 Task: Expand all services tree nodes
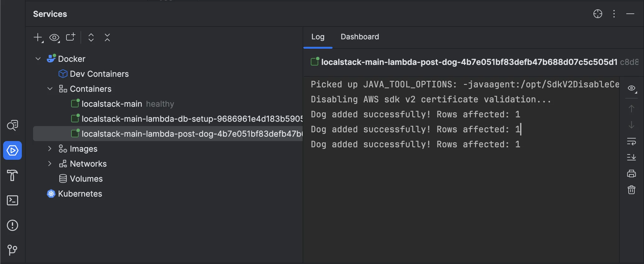pyautogui.click(x=91, y=37)
